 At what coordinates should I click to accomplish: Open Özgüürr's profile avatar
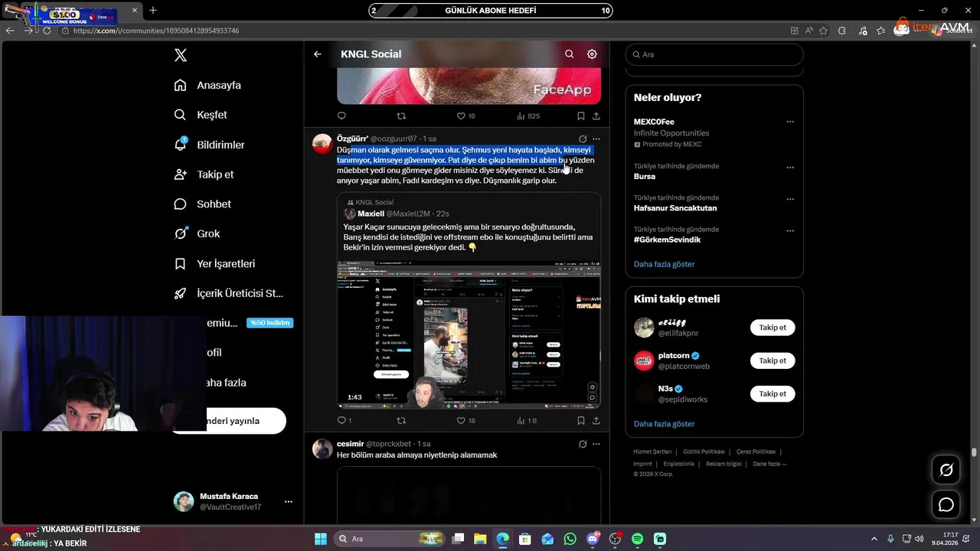322,144
